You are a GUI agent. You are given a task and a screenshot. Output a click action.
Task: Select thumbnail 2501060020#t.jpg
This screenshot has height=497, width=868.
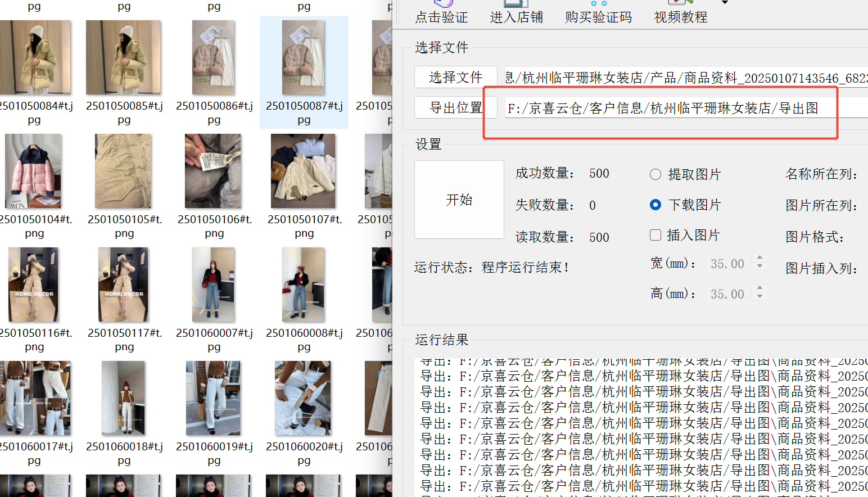click(304, 398)
